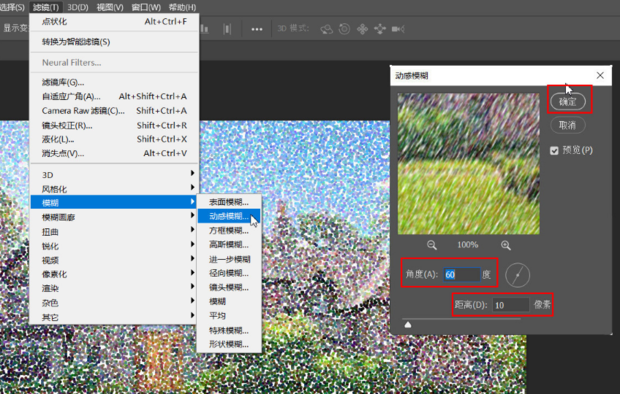Click the distance slider handle
620x394 pixels.
coord(408,325)
